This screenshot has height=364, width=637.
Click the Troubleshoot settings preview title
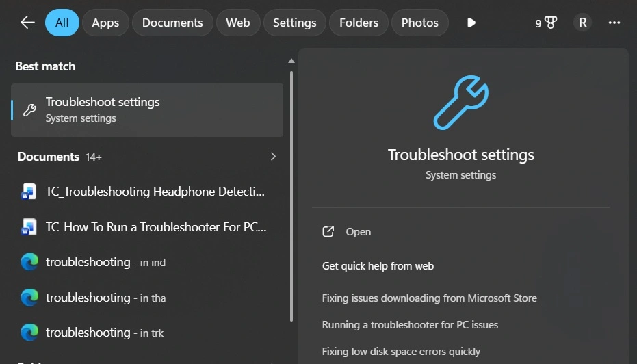pyautogui.click(x=460, y=155)
